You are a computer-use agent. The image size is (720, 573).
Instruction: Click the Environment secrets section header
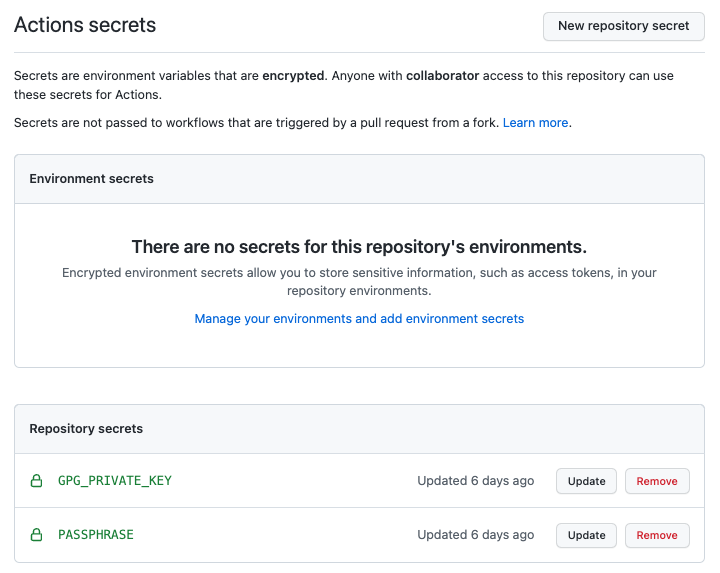point(92,179)
